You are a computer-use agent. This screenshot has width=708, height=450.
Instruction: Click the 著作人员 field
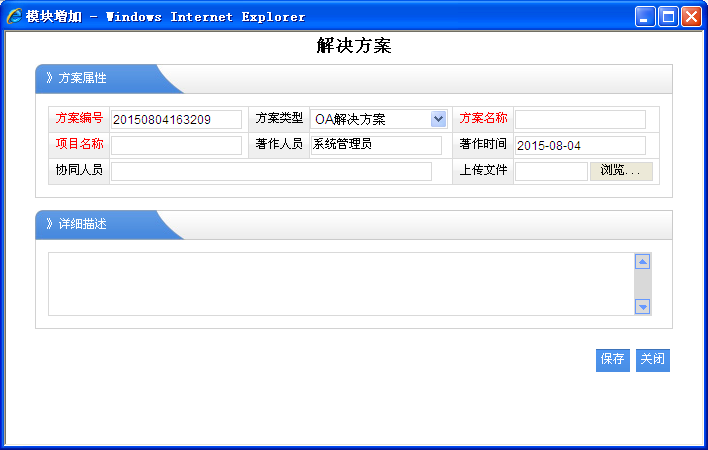click(375, 145)
